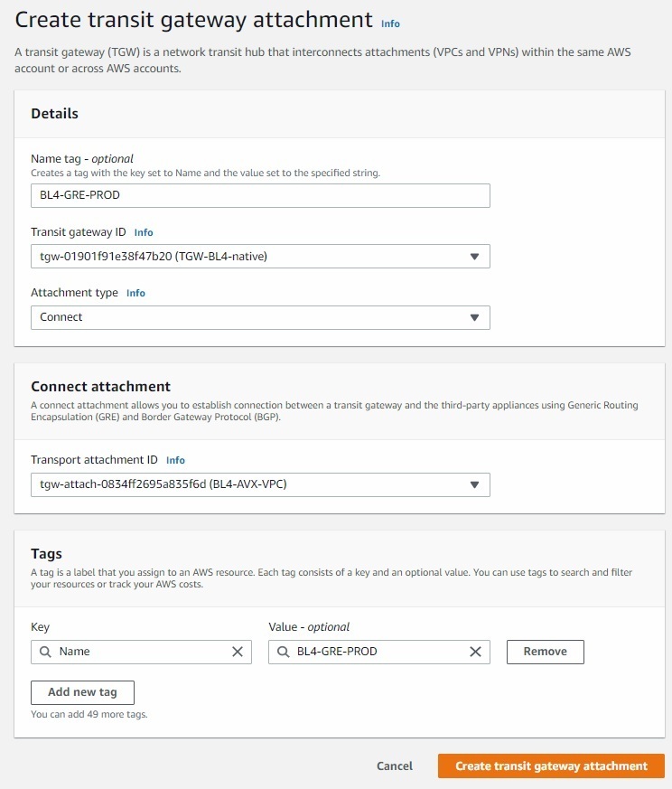Click the search icon in Value field
This screenshot has width=672, height=789.
pos(284,652)
